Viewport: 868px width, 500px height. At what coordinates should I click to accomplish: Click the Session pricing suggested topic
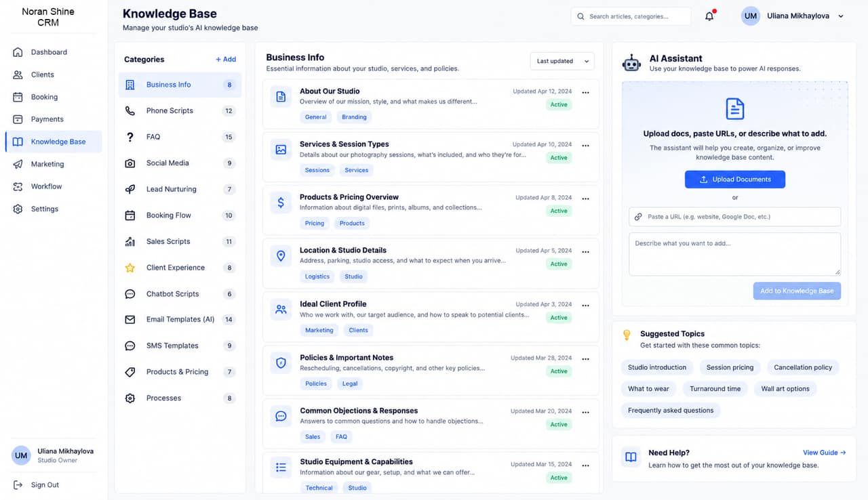tap(730, 367)
